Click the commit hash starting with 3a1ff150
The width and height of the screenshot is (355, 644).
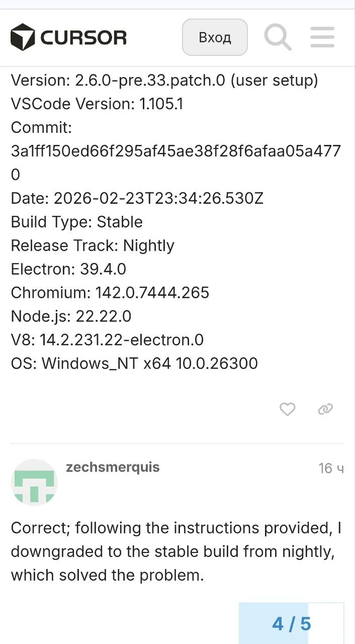(175, 151)
